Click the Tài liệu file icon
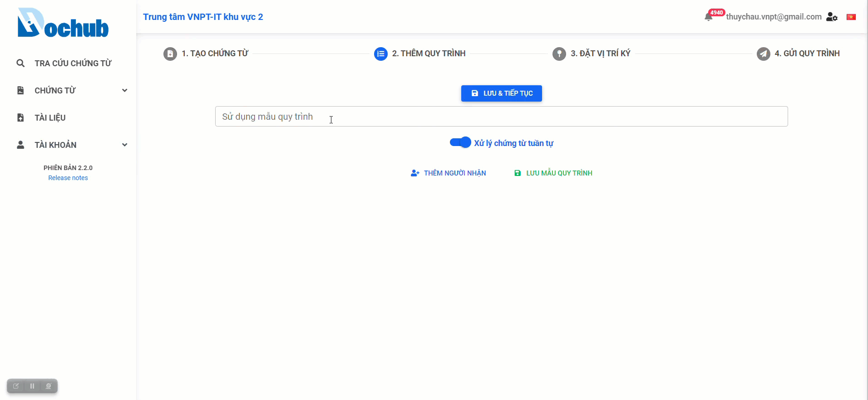This screenshot has height=400, width=868. (x=20, y=117)
